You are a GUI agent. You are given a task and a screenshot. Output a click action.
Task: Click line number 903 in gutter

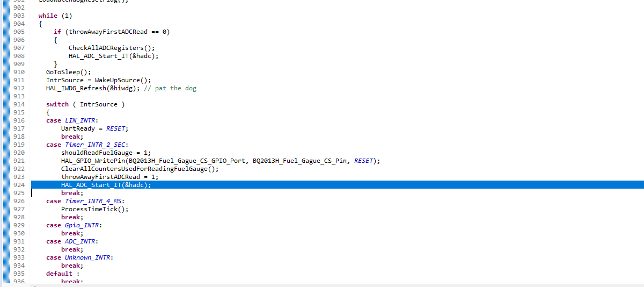click(x=19, y=16)
